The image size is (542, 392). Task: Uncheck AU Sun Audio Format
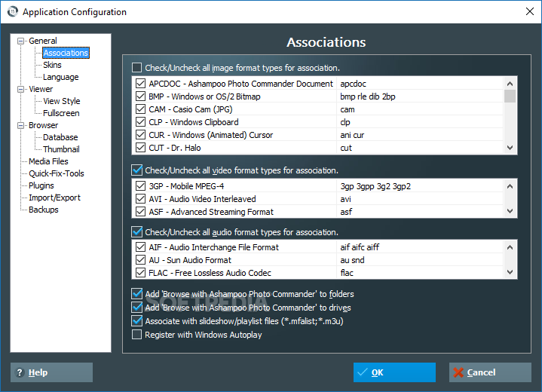click(140, 259)
